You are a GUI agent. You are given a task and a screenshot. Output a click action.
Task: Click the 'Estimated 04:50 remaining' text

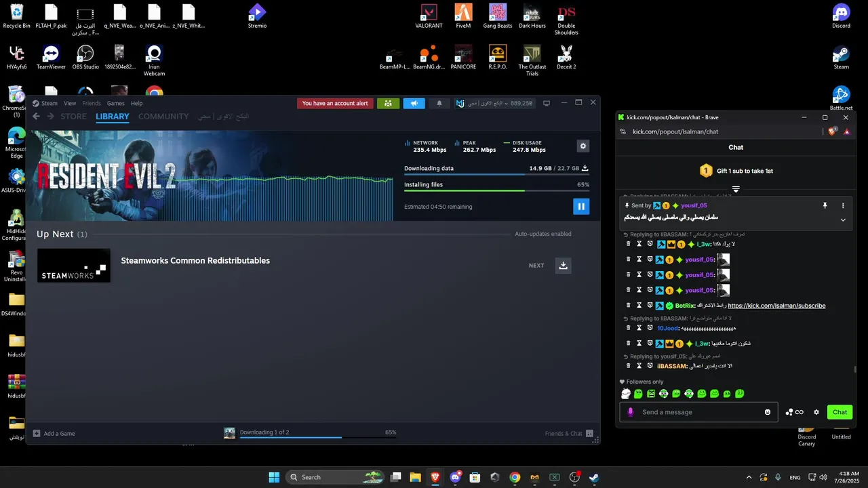[x=438, y=207]
